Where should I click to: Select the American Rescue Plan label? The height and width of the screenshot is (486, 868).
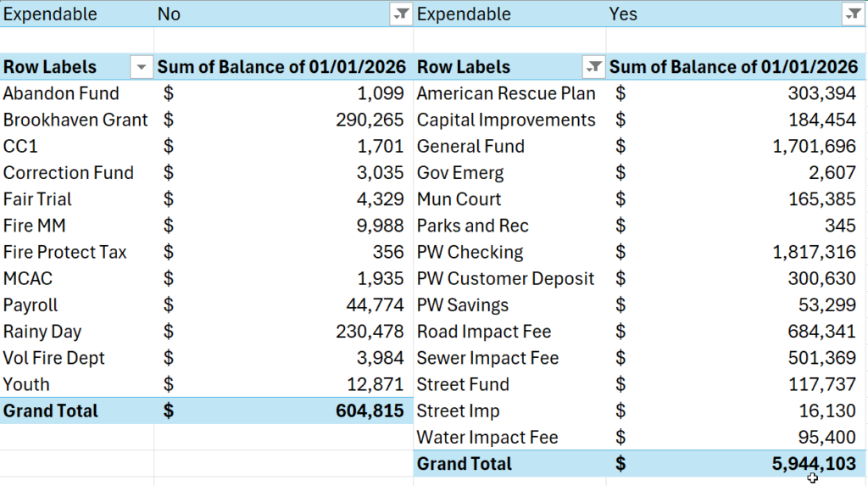point(506,93)
